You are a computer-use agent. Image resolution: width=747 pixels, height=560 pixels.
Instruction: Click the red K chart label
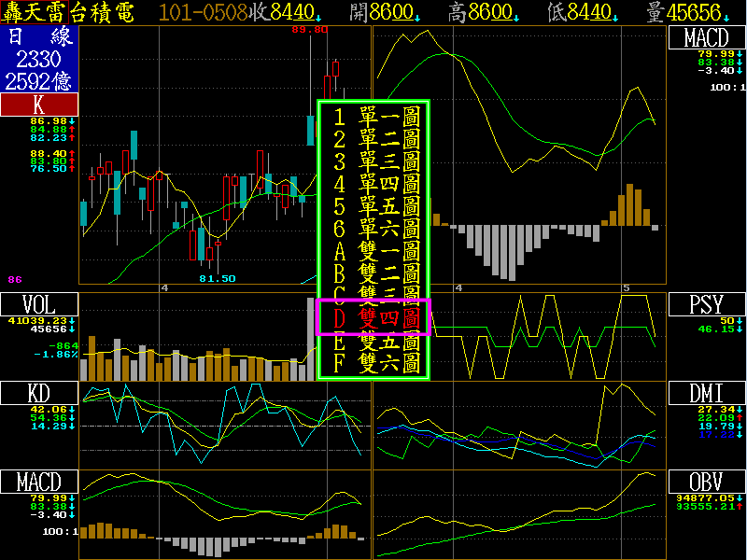pyautogui.click(x=38, y=105)
